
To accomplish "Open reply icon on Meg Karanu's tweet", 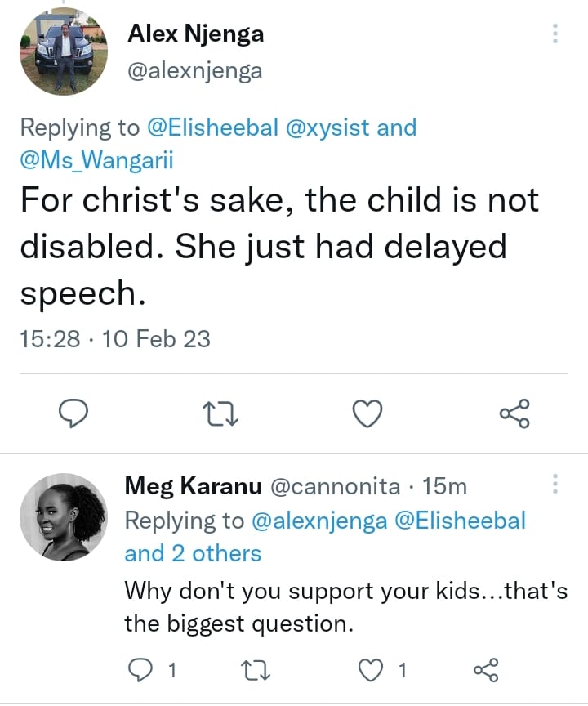I will 140,671.
